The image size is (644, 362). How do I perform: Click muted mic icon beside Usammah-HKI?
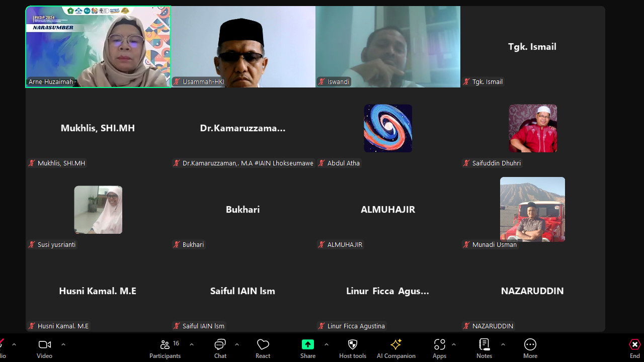pyautogui.click(x=177, y=81)
